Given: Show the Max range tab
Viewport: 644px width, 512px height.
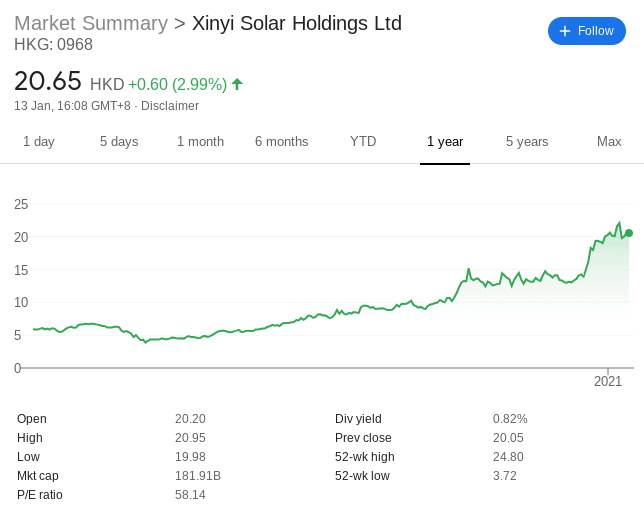Looking at the screenshot, I should (x=609, y=142).
